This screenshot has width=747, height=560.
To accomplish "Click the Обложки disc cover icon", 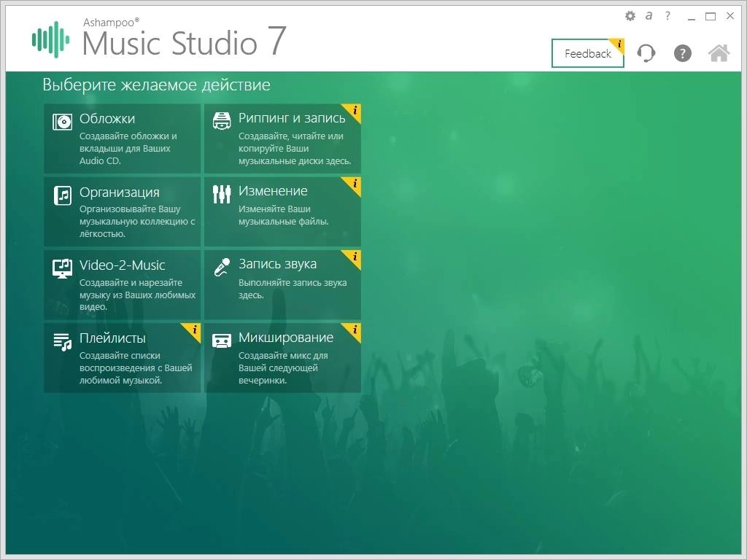I will tap(63, 122).
